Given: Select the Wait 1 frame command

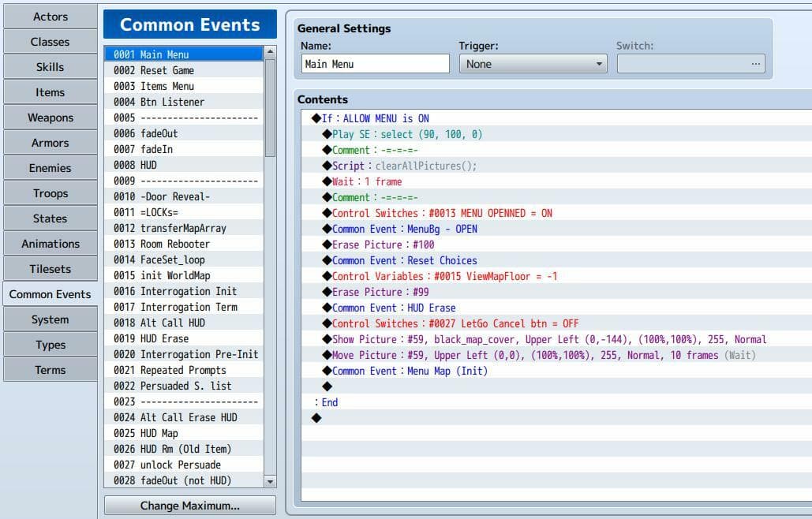Looking at the screenshot, I should coord(556,181).
